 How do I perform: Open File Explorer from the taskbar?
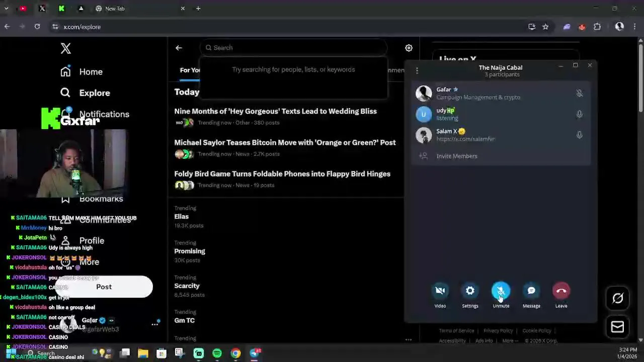143,353
